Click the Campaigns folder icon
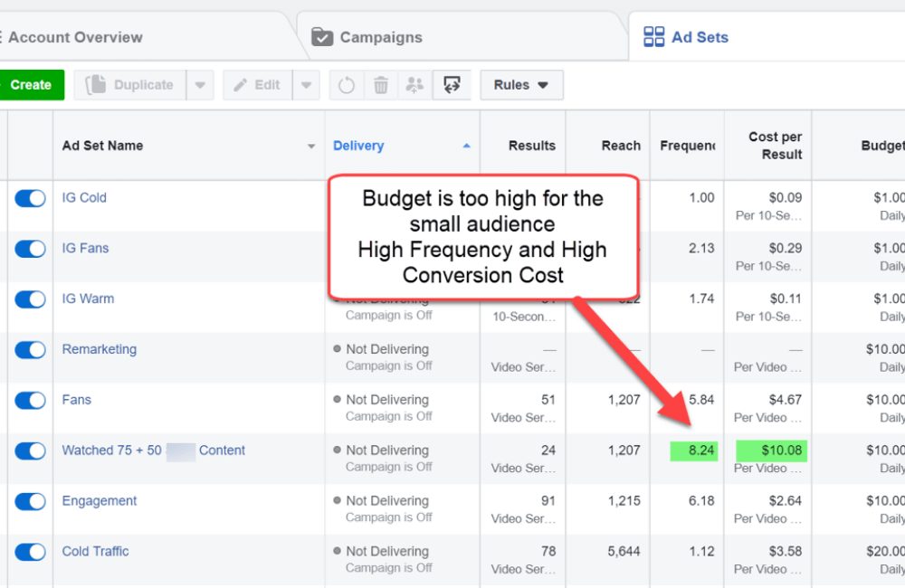Screen dimensions: 905x588 (x=322, y=37)
